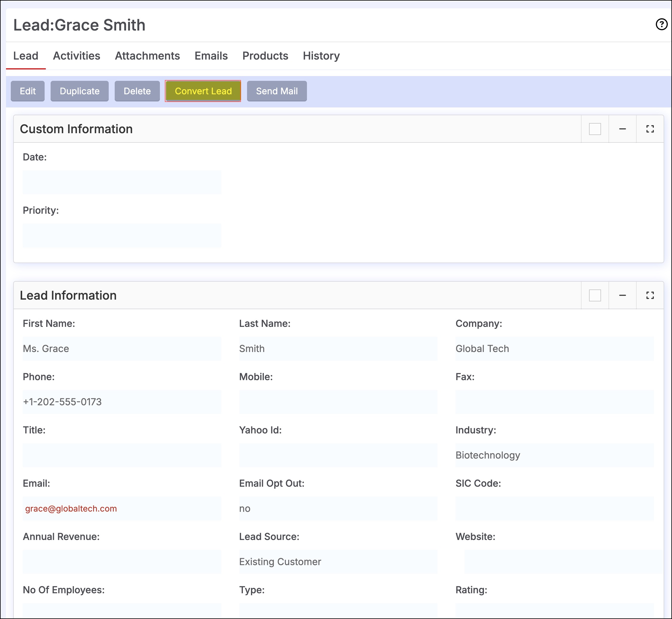
Task: Click the Edit button
Action: [x=28, y=91]
